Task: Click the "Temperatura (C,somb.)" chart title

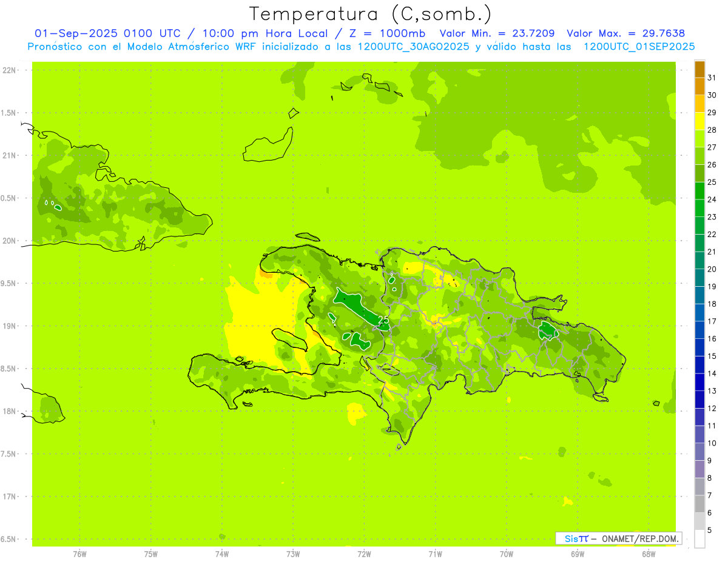Action: tap(371, 14)
